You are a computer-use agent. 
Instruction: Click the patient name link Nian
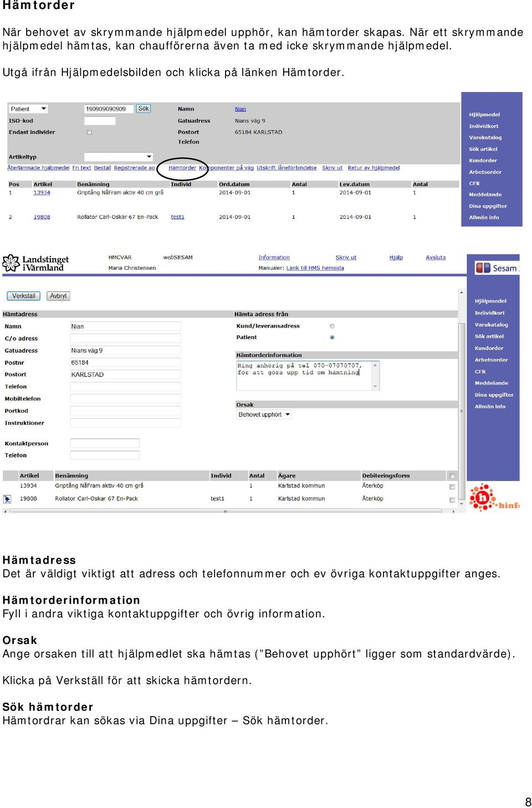point(240,109)
